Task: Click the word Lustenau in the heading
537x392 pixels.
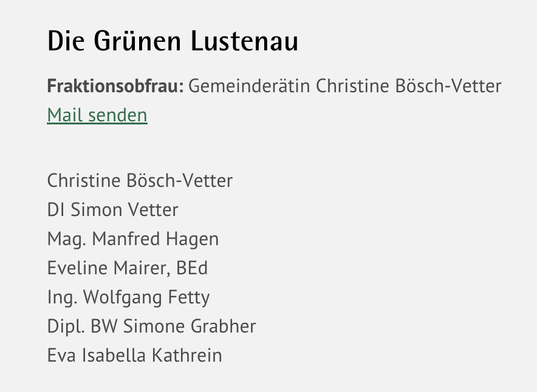Action: pos(245,41)
